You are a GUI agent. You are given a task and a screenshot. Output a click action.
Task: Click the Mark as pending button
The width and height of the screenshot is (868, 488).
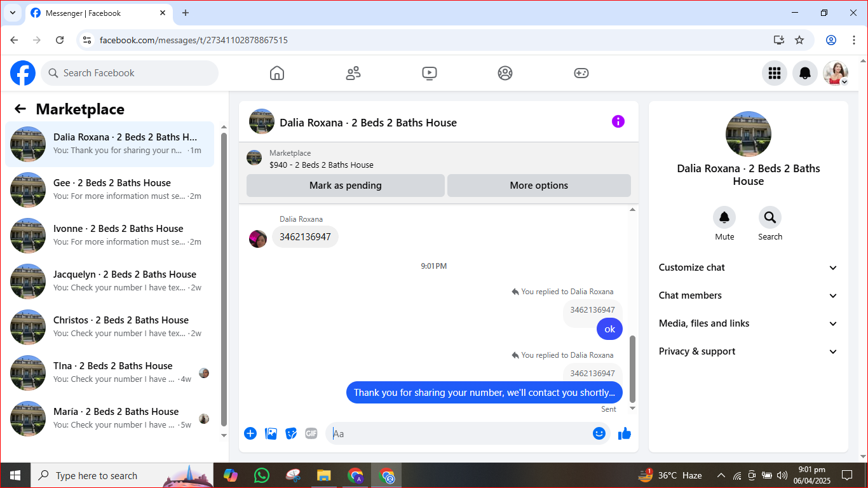pos(346,186)
